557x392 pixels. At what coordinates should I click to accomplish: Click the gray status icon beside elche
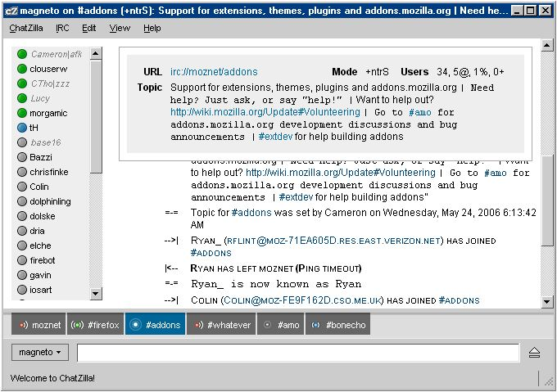22,246
